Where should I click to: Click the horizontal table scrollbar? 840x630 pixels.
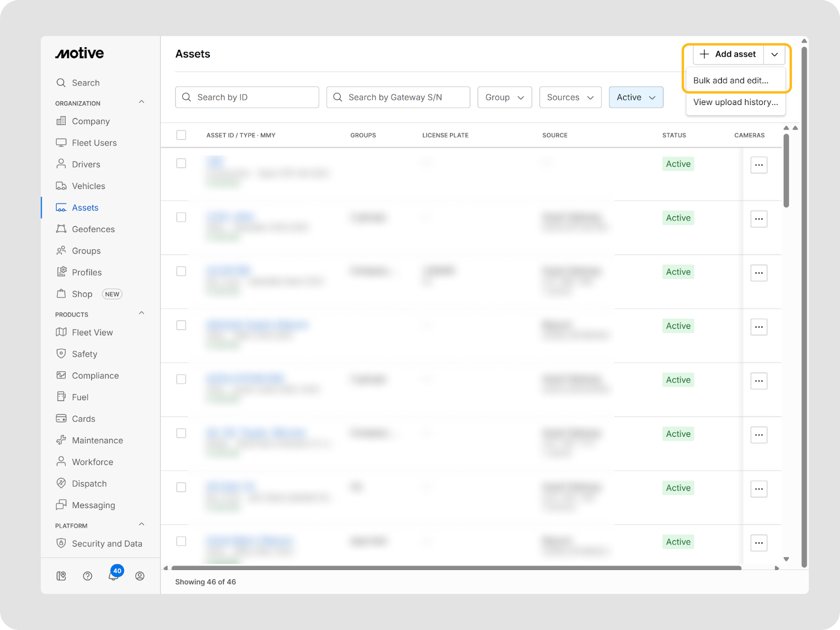coord(456,568)
